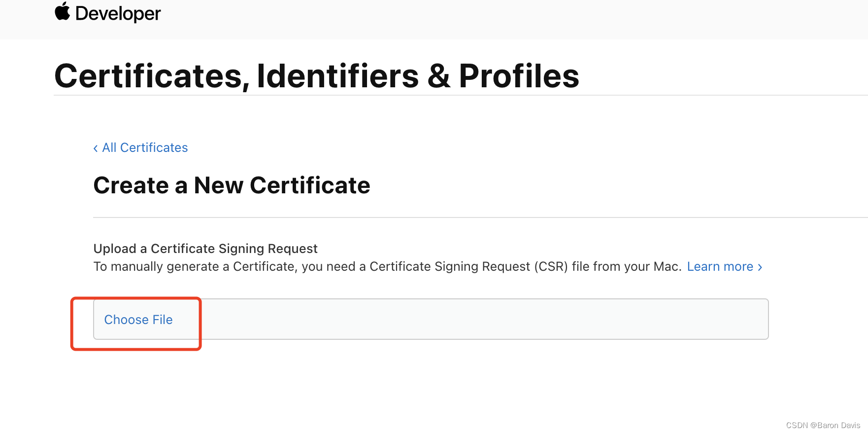Click the arrow chevron after Learn more
The width and height of the screenshot is (868, 433).
point(760,267)
